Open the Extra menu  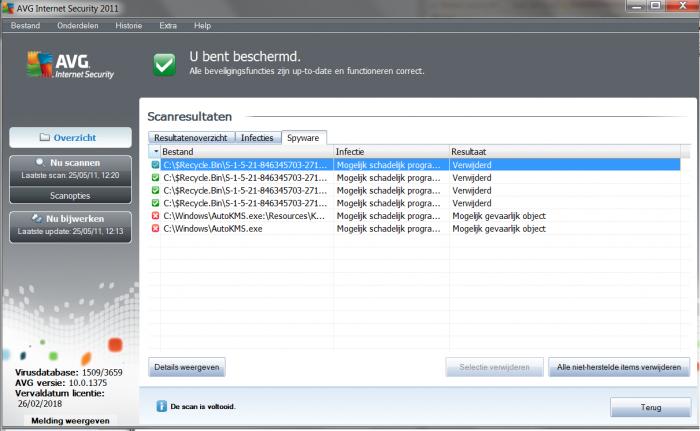(168, 25)
